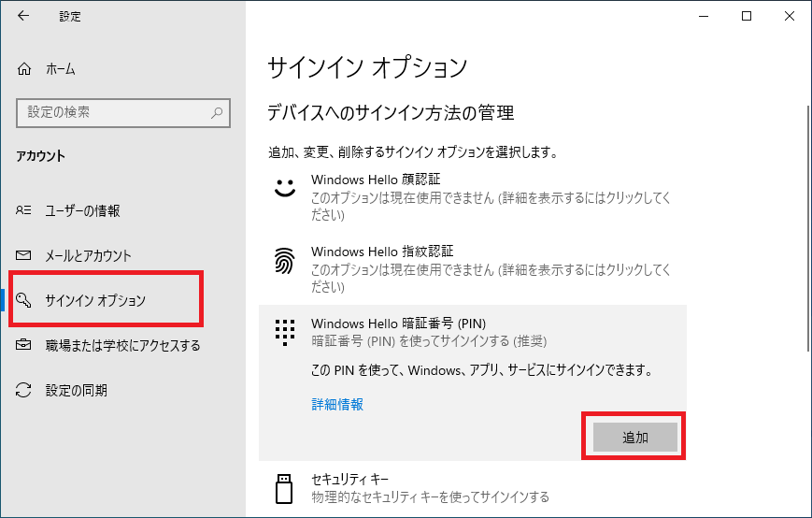Viewport: 812px width, 518px height.
Task: Expand Windows Hello 顔認証 option
Action: pos(472,197)
